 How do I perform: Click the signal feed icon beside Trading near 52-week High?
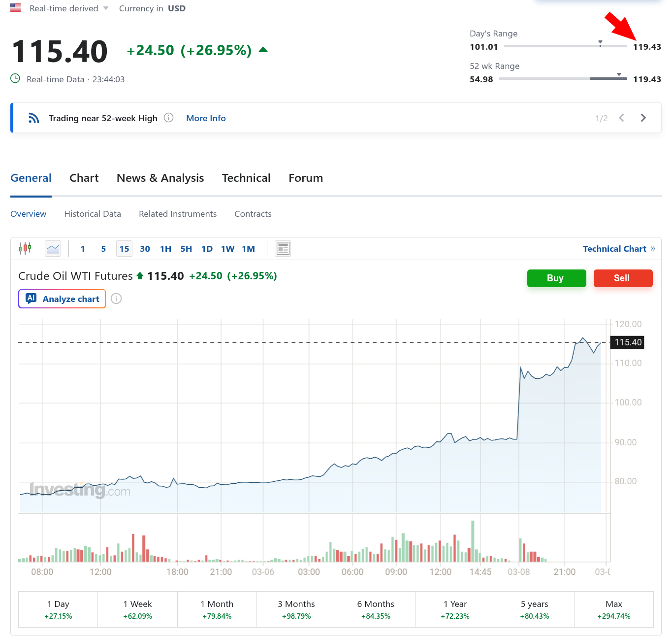point(33,118)
